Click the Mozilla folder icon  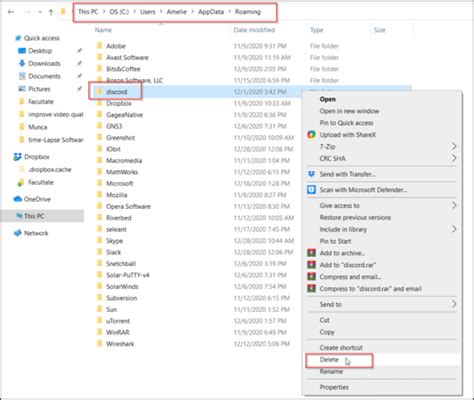coord(100,194)
